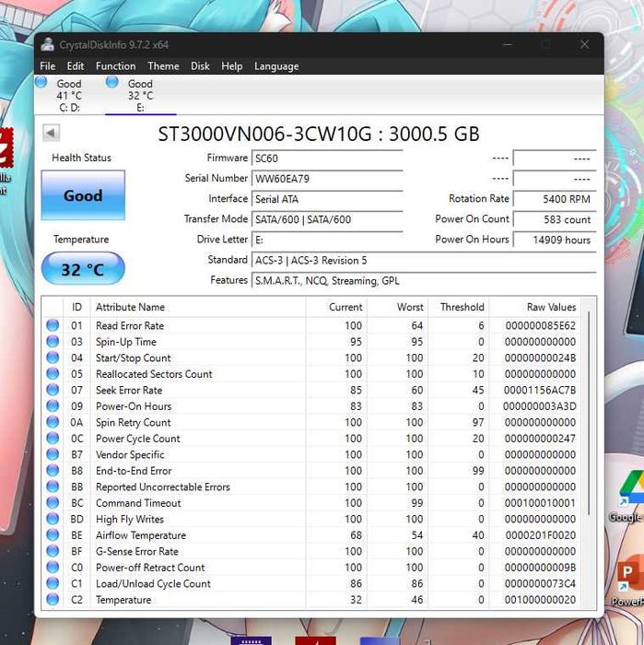The height and width of the screenshot is (645, 644).
Task: Click the Transfer Mode field
Action: coord(327,219)
